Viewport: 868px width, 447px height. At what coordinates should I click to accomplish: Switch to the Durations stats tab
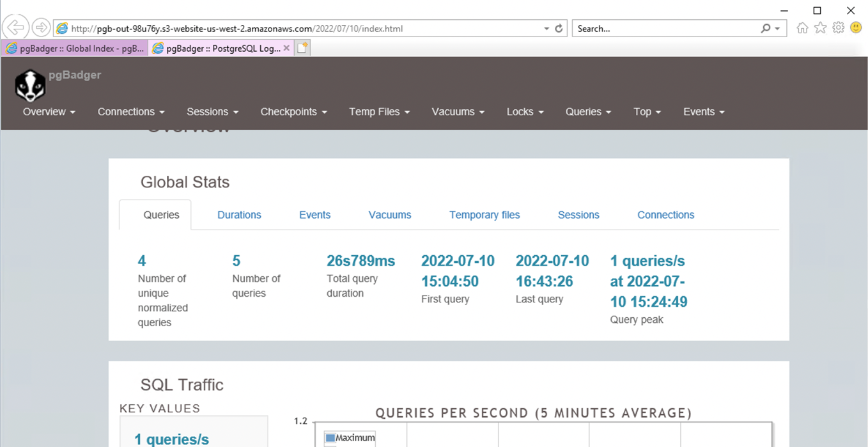tap(239, 215)
